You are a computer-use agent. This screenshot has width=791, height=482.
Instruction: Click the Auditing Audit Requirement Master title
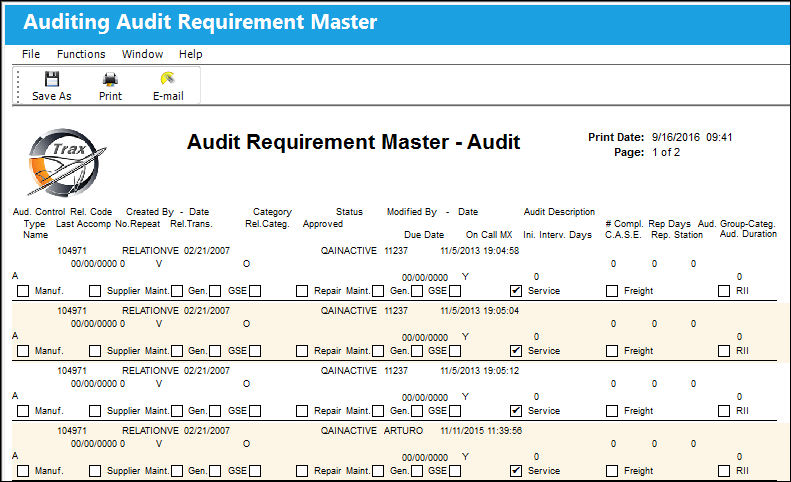click(200, 22)
